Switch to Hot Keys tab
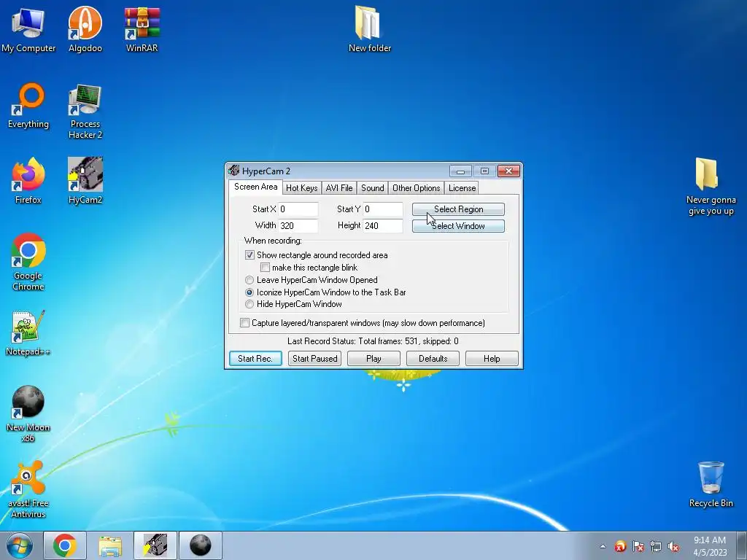This screenshot has height=560, width=747. point(301,188)
